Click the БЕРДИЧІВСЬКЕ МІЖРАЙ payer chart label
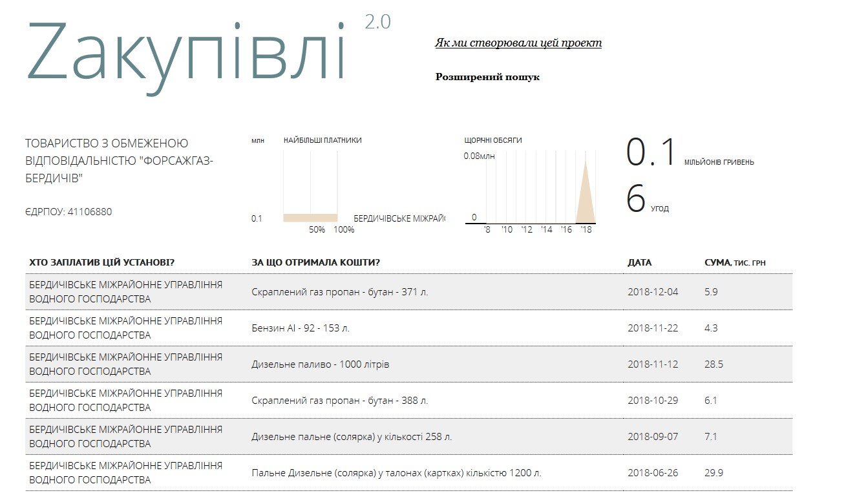This screenshot has width=846, height=504. click(399, 219)
